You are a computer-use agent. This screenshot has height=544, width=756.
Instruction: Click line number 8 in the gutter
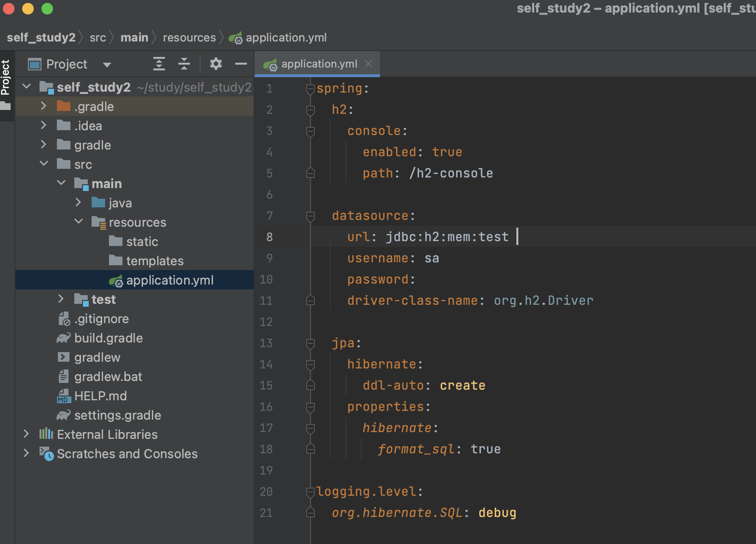(270, 237)
